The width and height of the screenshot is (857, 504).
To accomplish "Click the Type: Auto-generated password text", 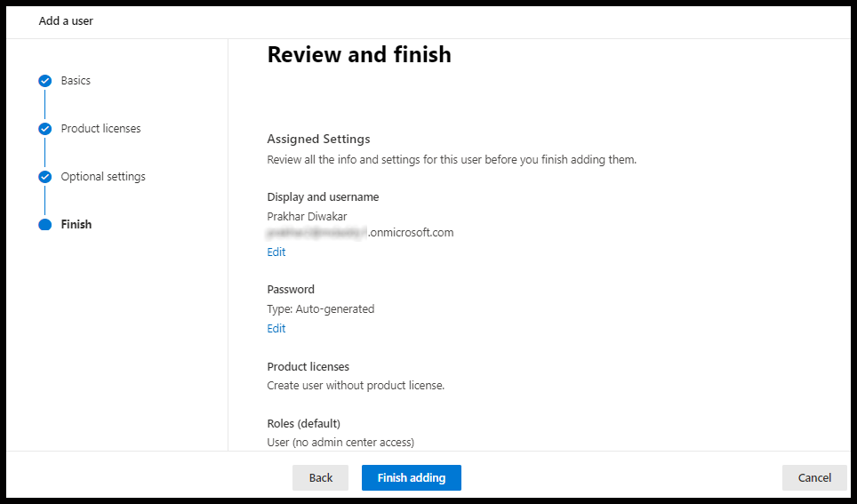I will click(321, 309).
